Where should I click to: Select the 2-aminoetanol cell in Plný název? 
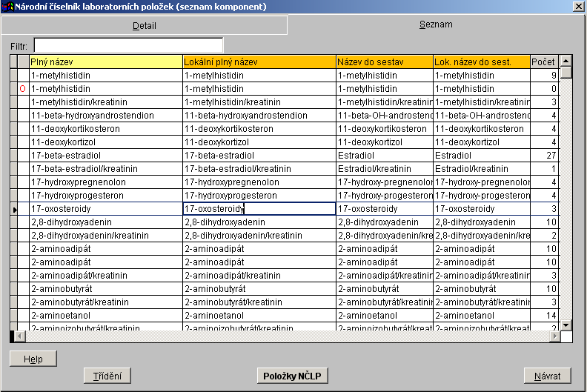106,316
